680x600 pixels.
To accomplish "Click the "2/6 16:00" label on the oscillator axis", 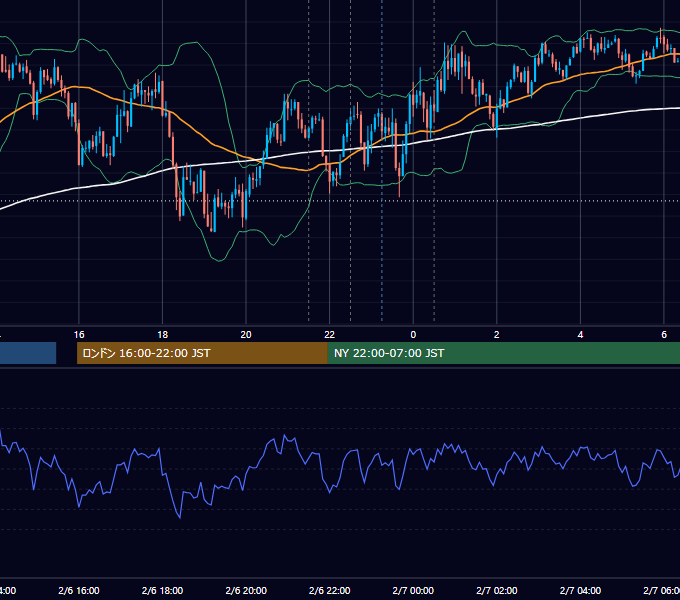I will [79, 590].
